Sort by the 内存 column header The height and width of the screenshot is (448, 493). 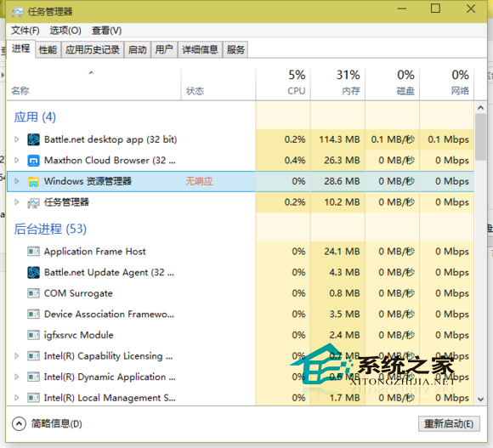337,84
